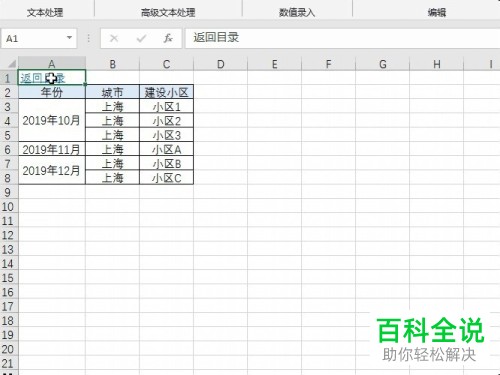Select column F header

click(x=328, y=64)
